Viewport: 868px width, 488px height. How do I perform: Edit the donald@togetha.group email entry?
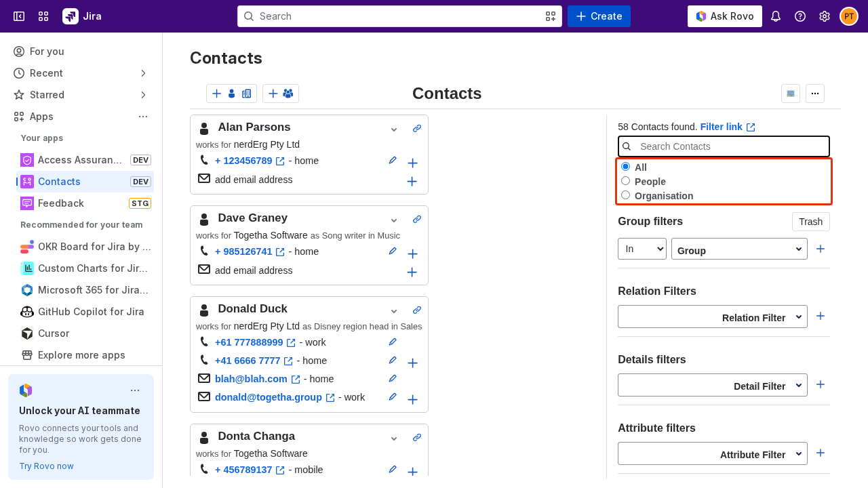click(393, 397)
